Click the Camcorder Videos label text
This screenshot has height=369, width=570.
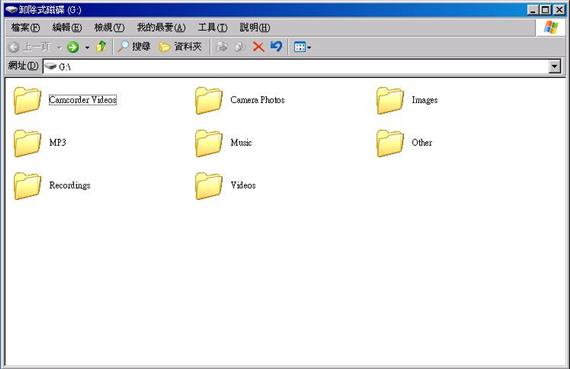[83, 100]
